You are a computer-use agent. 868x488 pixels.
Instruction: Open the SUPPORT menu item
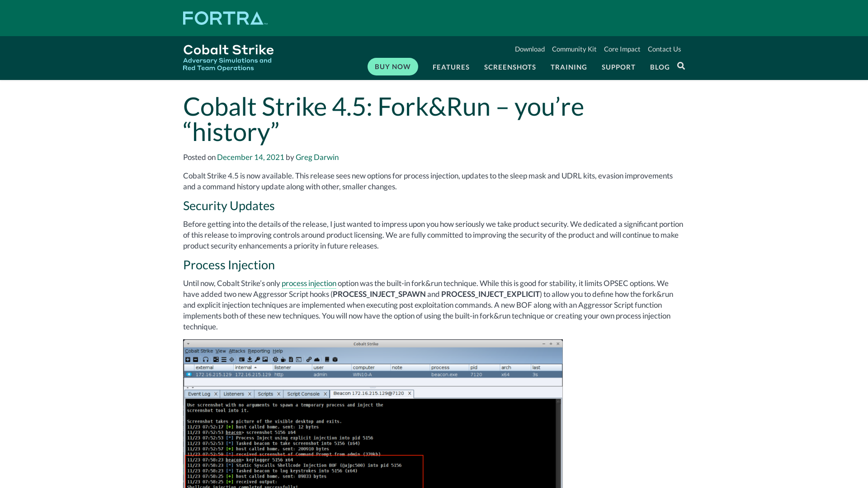(618, 67)
